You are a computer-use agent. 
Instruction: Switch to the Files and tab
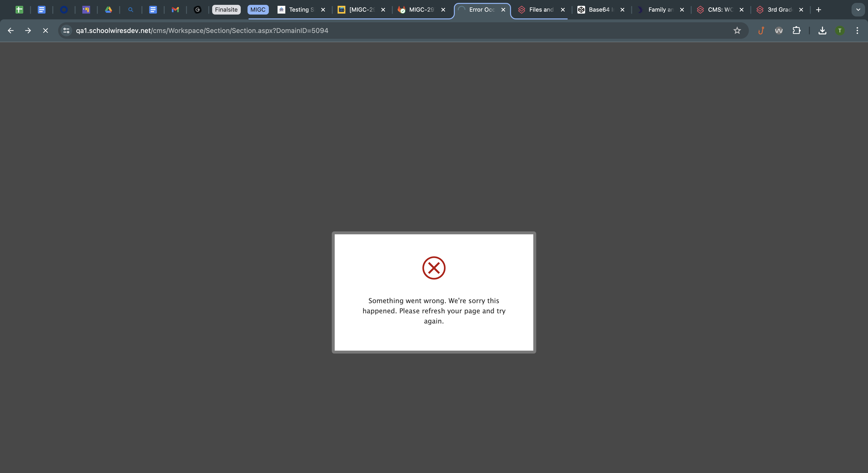coord(540,10)
